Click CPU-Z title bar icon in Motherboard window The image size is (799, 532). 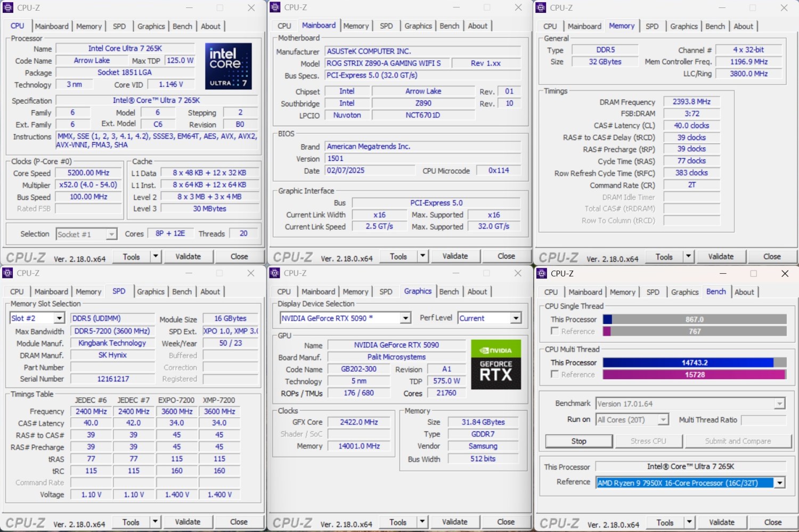point(275,7)
